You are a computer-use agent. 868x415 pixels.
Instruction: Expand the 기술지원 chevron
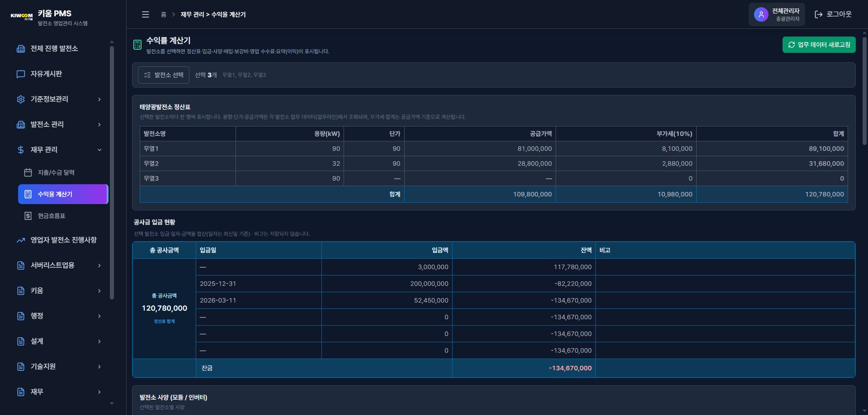[x=99, y=367]
